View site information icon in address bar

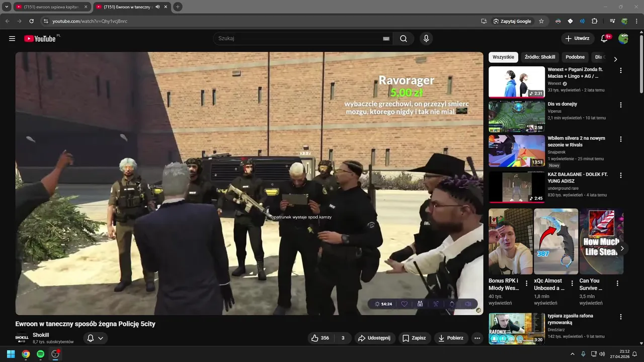[x=46, y=21]
